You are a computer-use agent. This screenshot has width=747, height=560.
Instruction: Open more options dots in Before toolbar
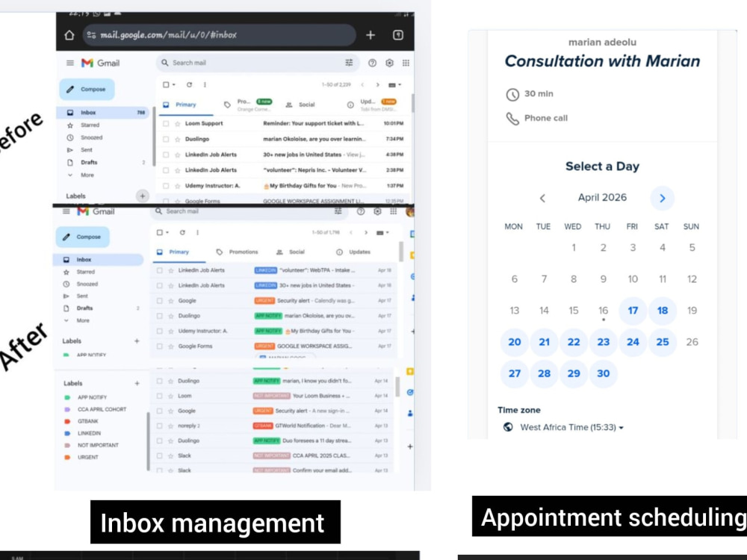tap(205, 85)
